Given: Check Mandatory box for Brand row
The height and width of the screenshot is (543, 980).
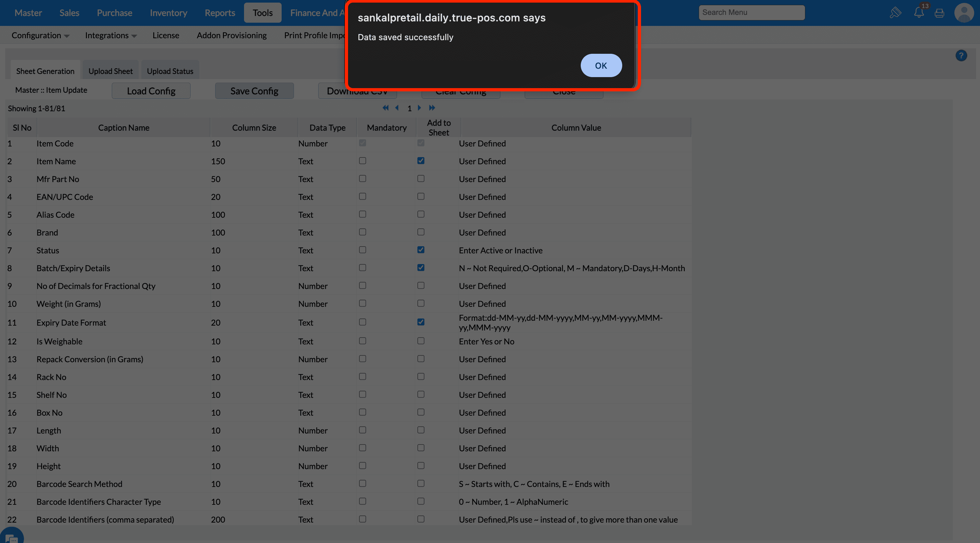Looking at the screenshot, I should click(362, 232).
